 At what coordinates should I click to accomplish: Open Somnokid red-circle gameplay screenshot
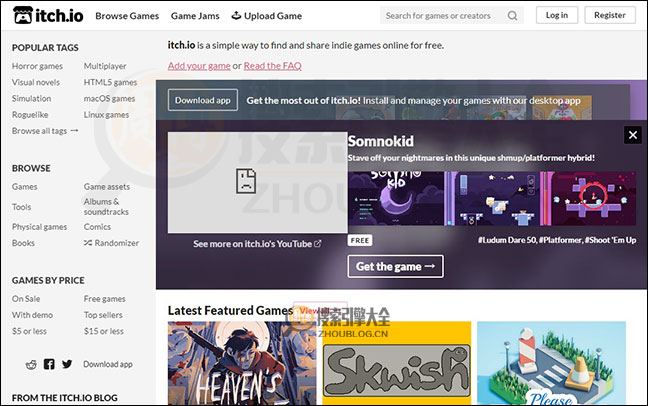(588, 198)
